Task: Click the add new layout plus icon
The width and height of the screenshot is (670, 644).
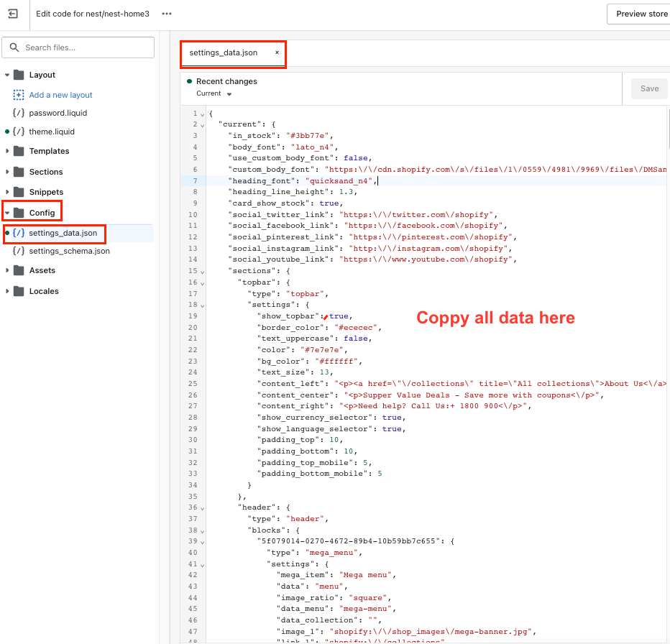Action: pyautogui.click(x=19, y=95)
